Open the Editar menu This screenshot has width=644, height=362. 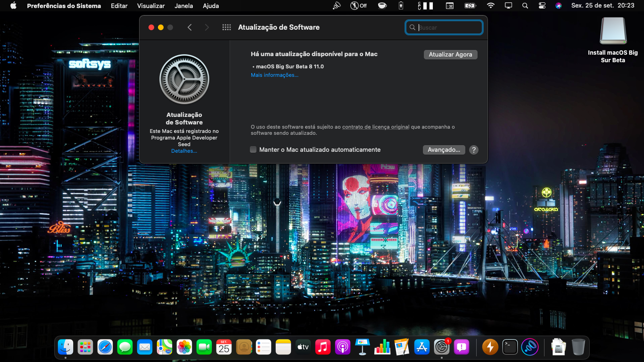tap(119, 6)
